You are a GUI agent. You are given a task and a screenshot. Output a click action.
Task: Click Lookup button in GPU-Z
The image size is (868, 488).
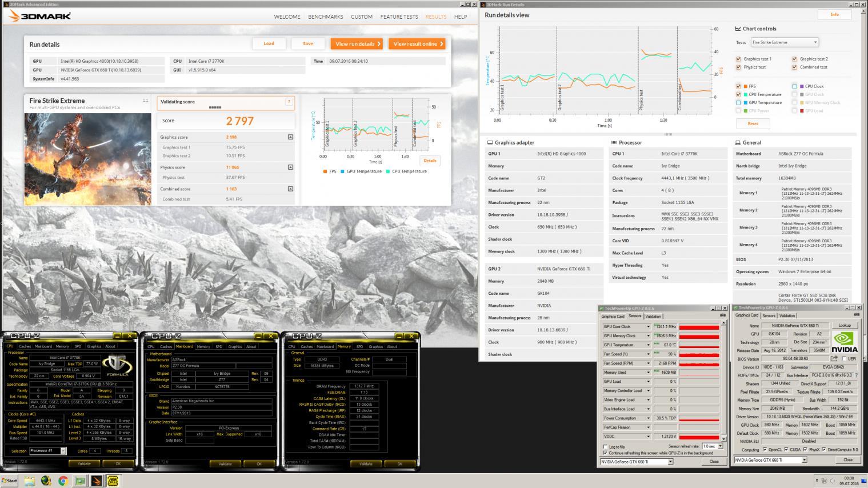coord(844,325)
